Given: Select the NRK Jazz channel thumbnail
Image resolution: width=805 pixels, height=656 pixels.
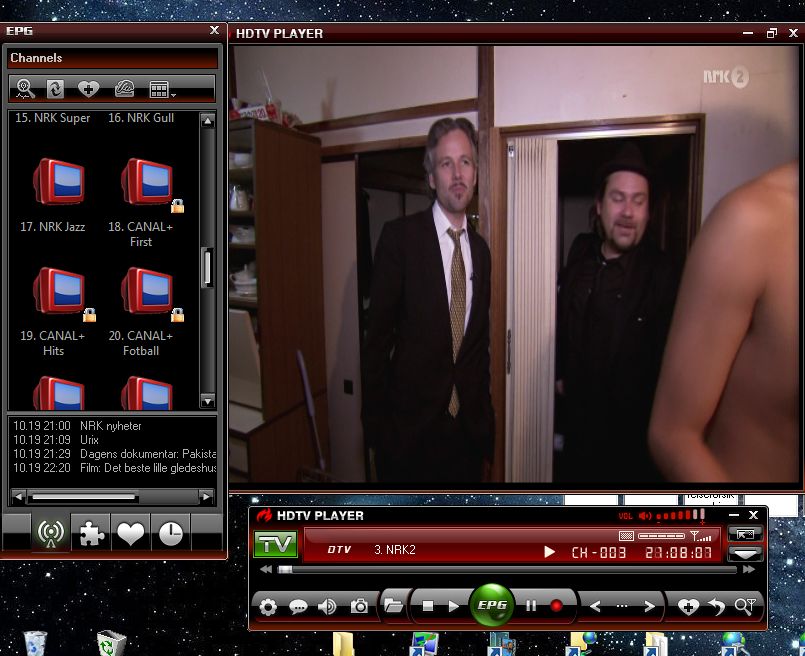Looking at the screenshot, I should pyautogui.click(x=59, y=181).
